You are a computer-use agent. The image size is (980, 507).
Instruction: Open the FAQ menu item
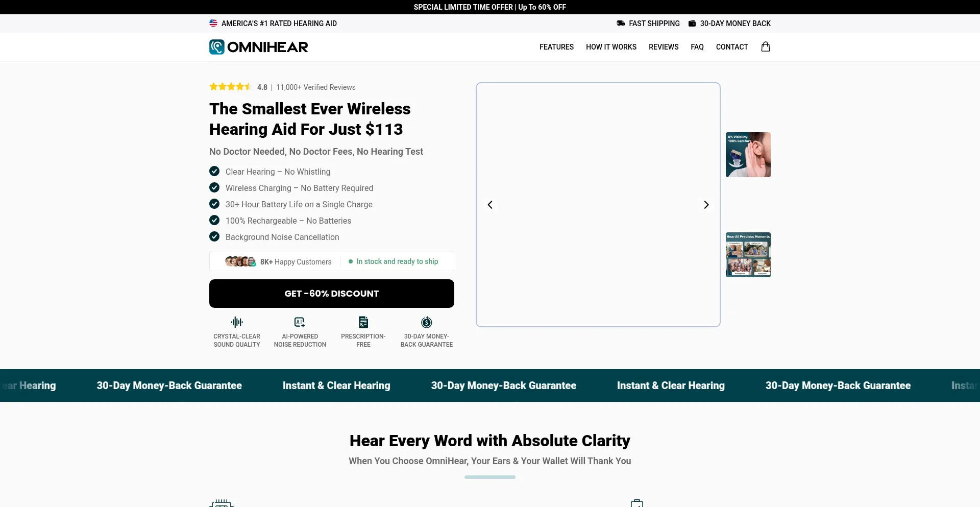point(697,47)
